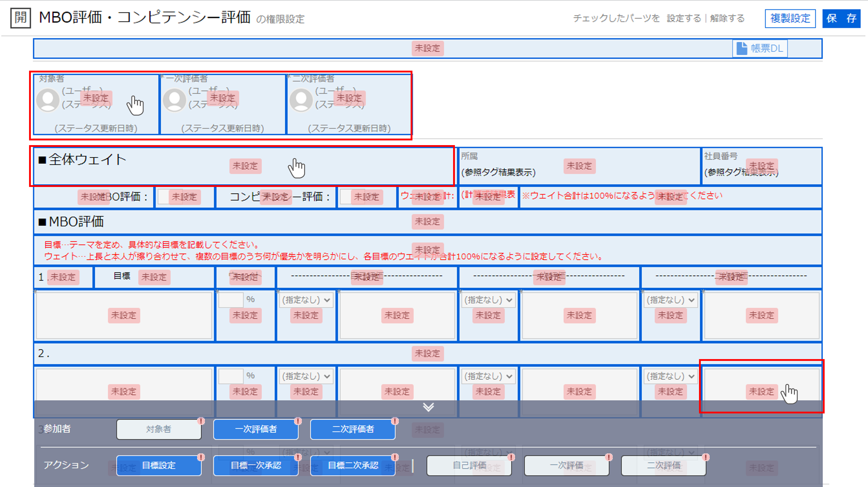868x487 pixels.
Task: Toggle the 一次評価者 participant button
Action: (256, 429)
